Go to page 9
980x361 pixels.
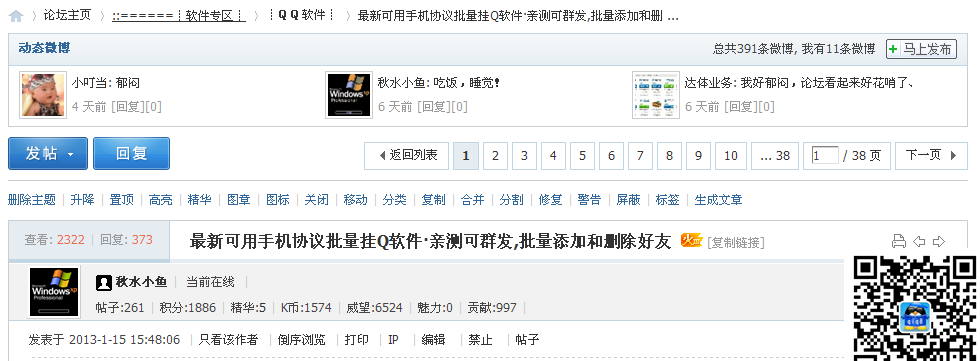pyautogui.click(x=698, y=156)
